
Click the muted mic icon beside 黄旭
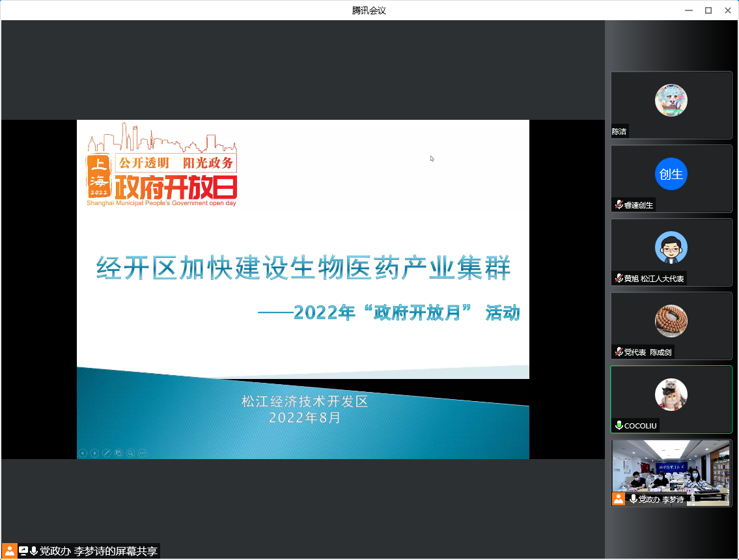[619, 279]
